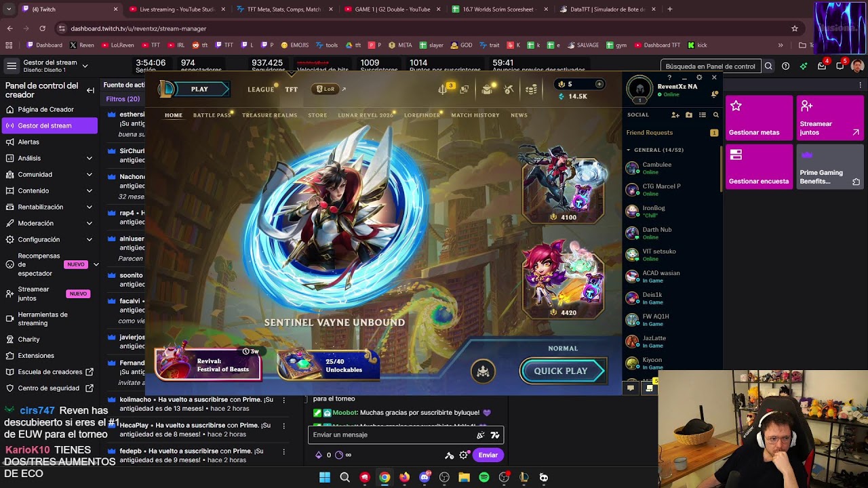Select the 4420 chibi bundle card
The image size is (868, 488).
pos(563,279)
